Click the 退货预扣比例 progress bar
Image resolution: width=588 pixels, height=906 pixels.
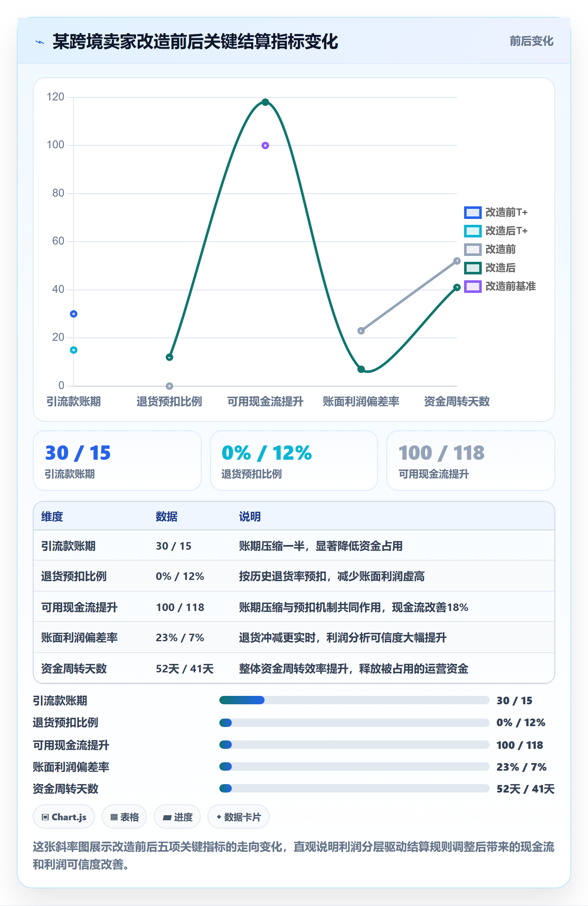coord(354,723)
